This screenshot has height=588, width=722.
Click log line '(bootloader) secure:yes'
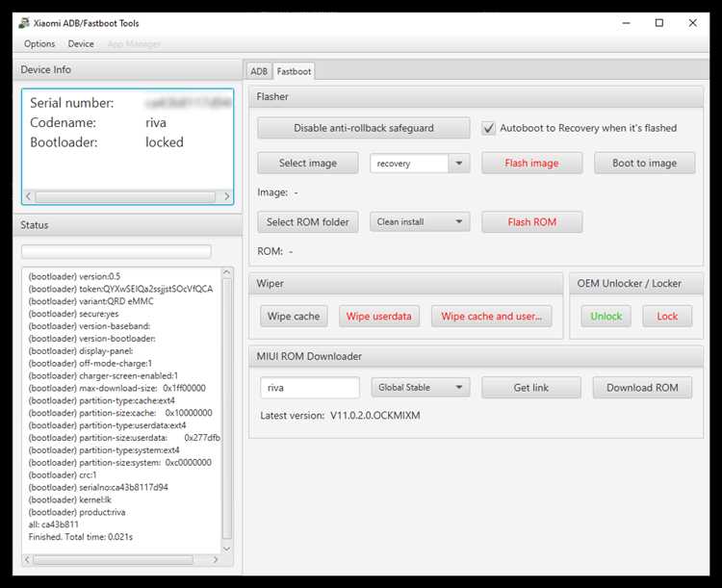(74, 314)
